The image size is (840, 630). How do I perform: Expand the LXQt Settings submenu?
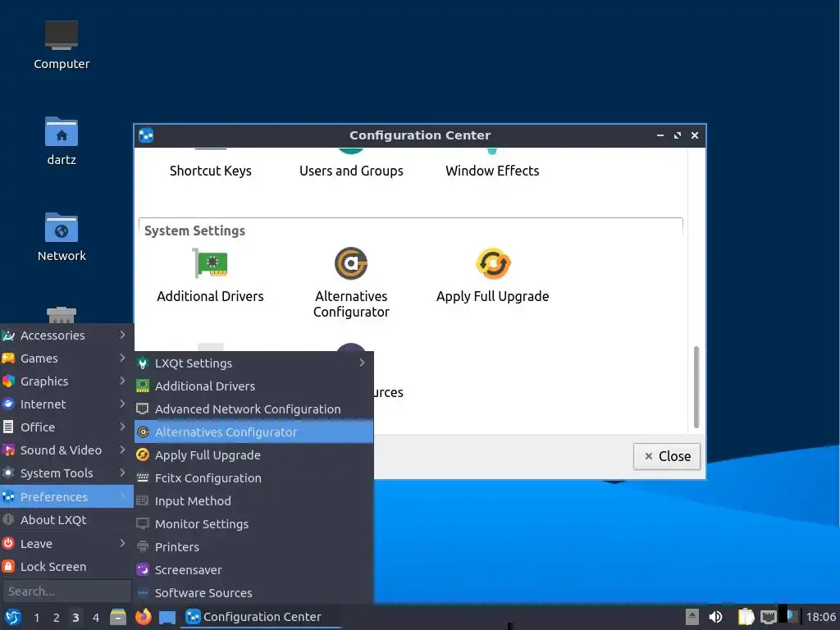pyautogui.click(x=254, y=363)
